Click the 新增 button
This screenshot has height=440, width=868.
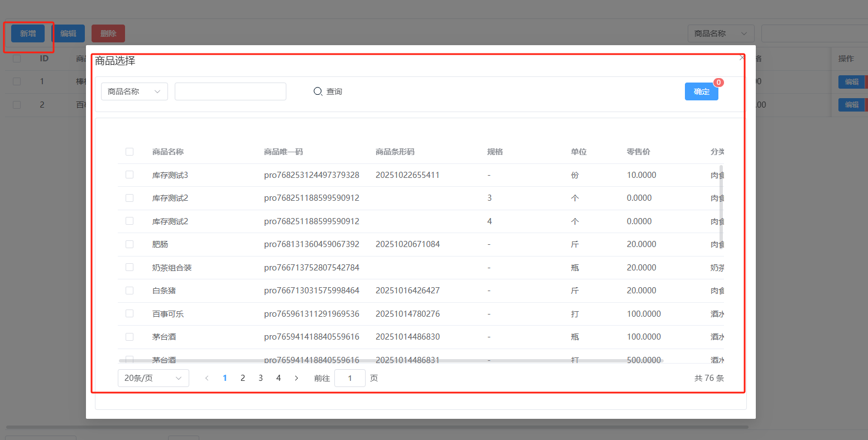coord(28,33)
